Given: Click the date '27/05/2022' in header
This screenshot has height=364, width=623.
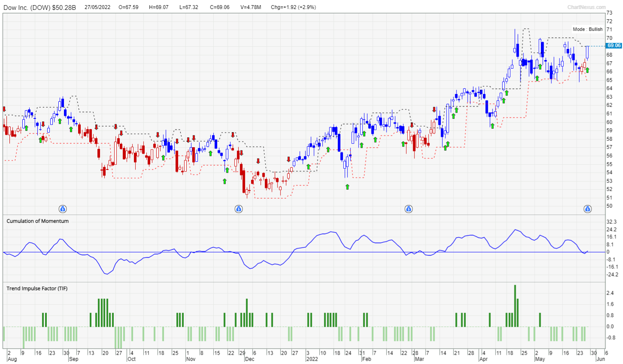Looking at the screenshot, I should tap(97, 7).
